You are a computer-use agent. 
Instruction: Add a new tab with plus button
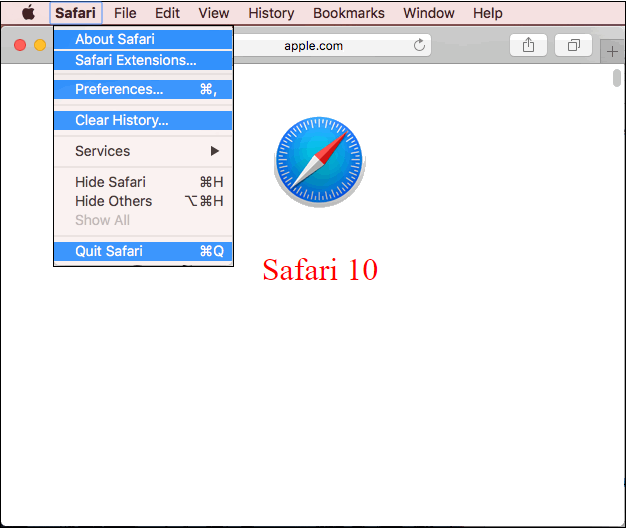point(612,52)
